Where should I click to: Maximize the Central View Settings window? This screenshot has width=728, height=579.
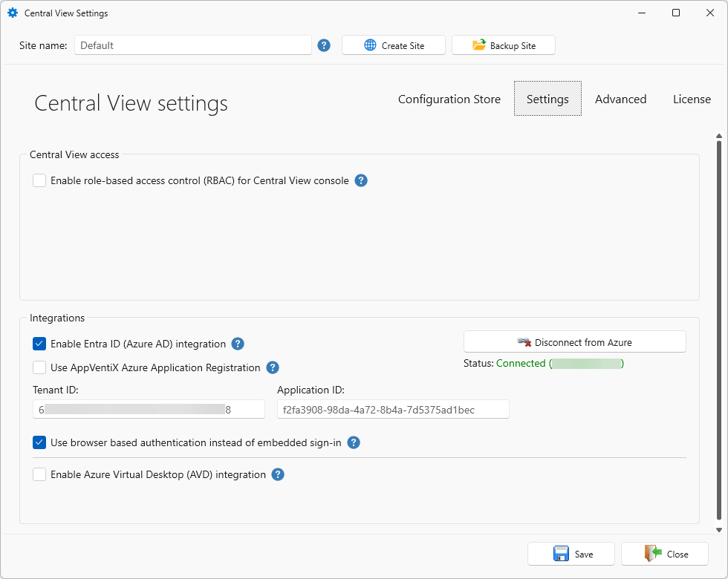676,13
